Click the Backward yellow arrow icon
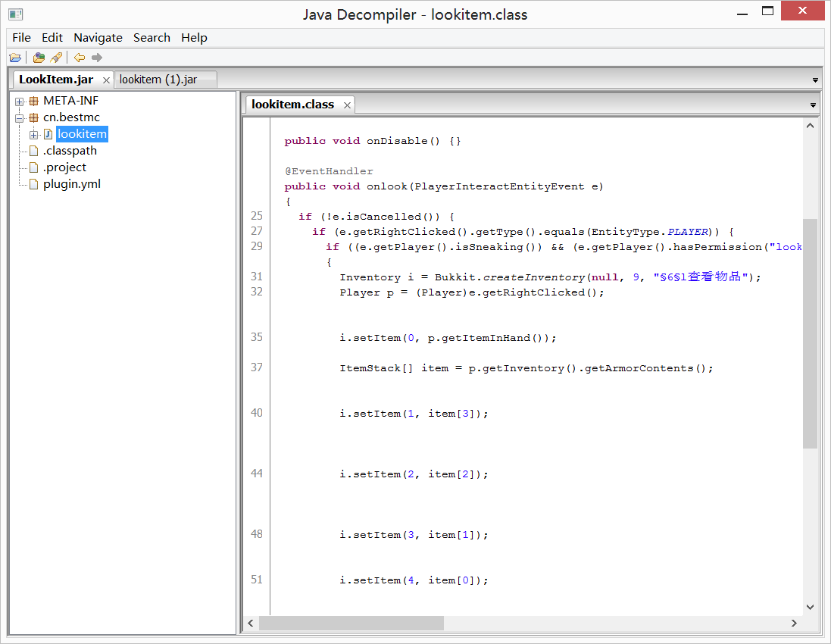Screen dimensions: 831x644 [80, 58]
